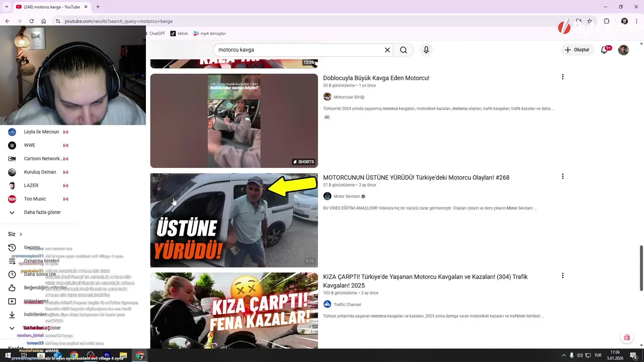Open the KIZA ÇARPTI Trafik Kavgaları 2025 title

[x=425, y=281]
